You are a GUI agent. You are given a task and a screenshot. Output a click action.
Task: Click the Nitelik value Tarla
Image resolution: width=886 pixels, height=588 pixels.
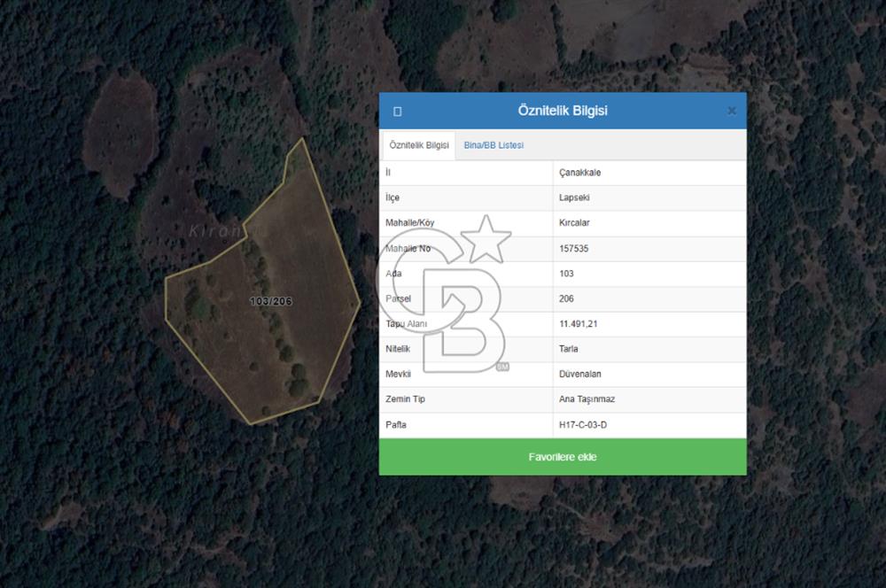pos(569,349)
